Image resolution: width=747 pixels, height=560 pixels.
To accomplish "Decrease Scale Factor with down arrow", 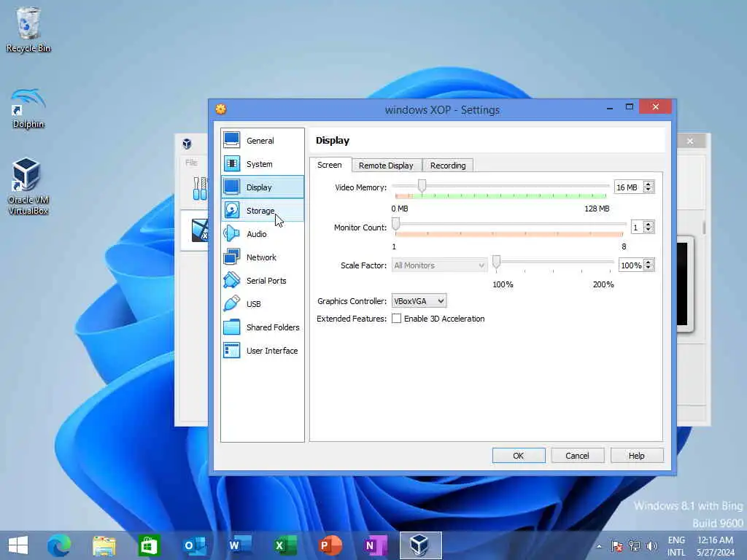I will pos(648,268).
